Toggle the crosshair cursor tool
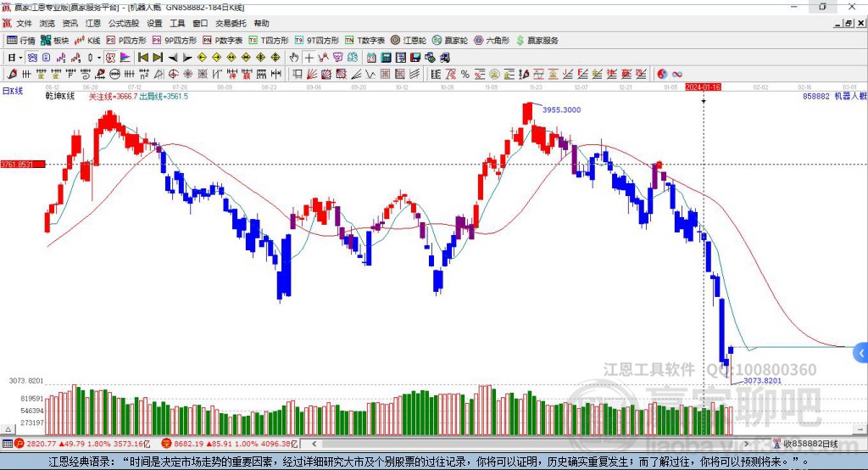Viewport: 868px width, 470px height. (309, 57)
